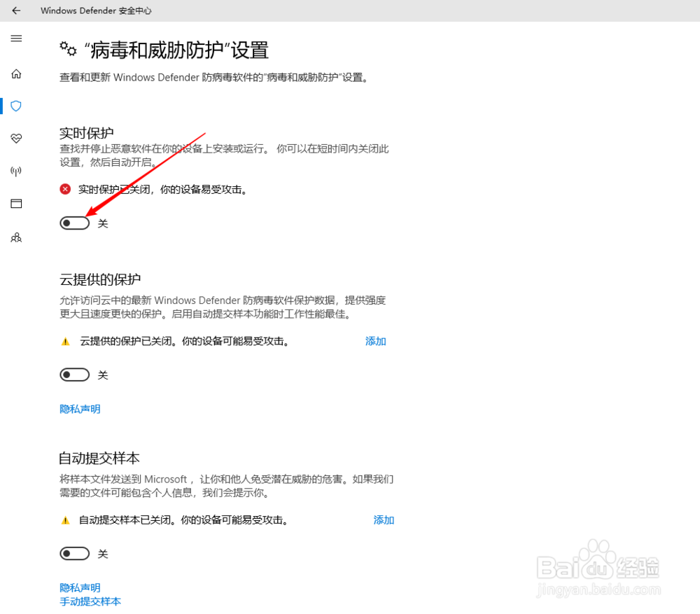700x614 pixels.
Task: Open family options people icon
Action: (16, 237)
